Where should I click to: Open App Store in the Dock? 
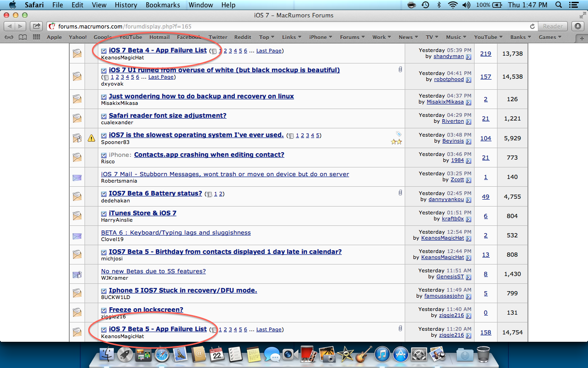(x=401, y=354)
